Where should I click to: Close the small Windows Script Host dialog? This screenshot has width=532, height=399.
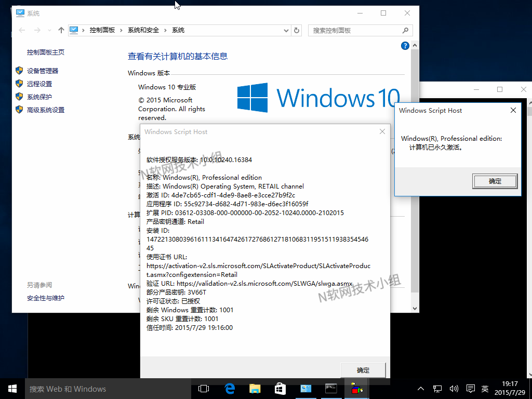coord(513,110)
